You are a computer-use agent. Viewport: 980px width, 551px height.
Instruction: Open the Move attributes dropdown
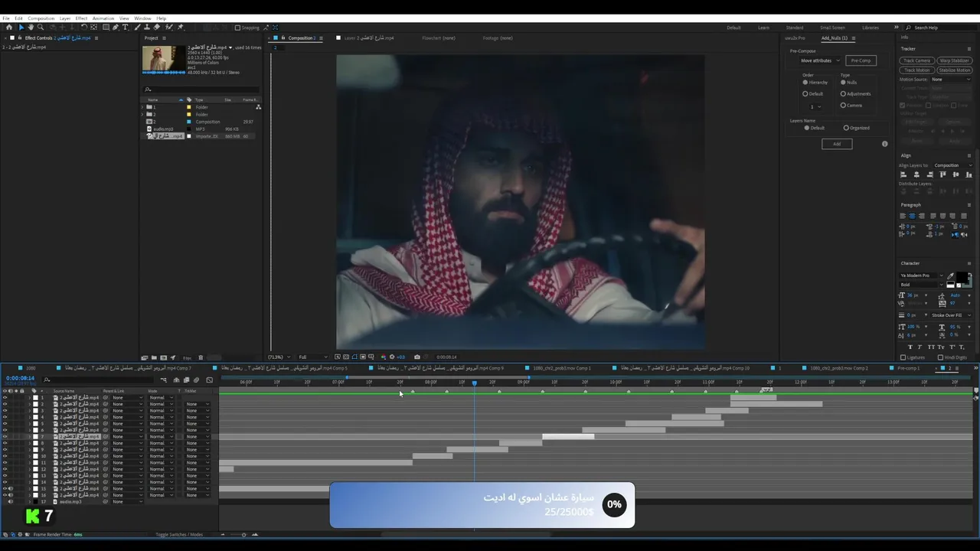[820, 60]
